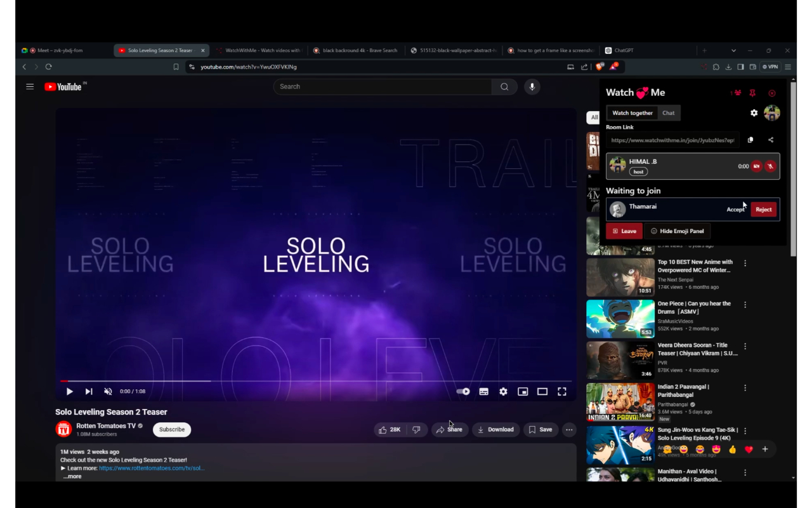Switch to the WatchWithMe browser tab

pos(258,51)
